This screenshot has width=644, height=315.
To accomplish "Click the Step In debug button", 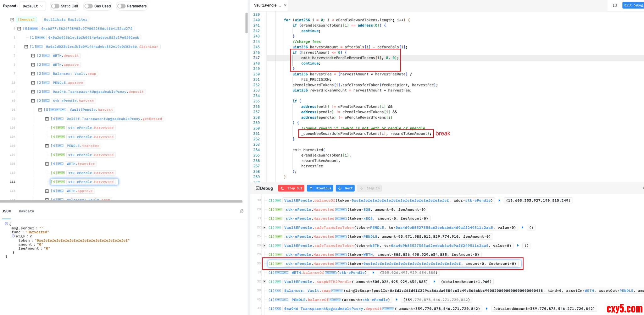I will click(x=369, y=188).
